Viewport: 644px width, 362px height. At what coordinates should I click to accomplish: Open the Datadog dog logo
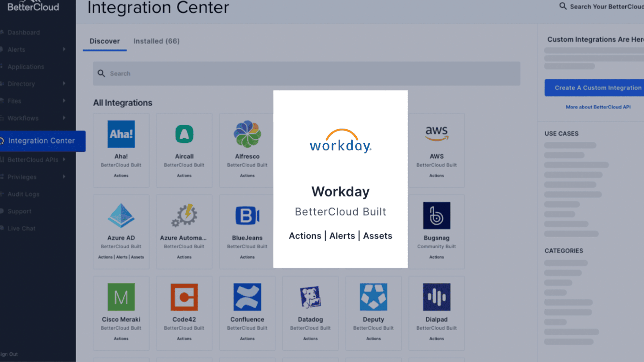(310, 297)
